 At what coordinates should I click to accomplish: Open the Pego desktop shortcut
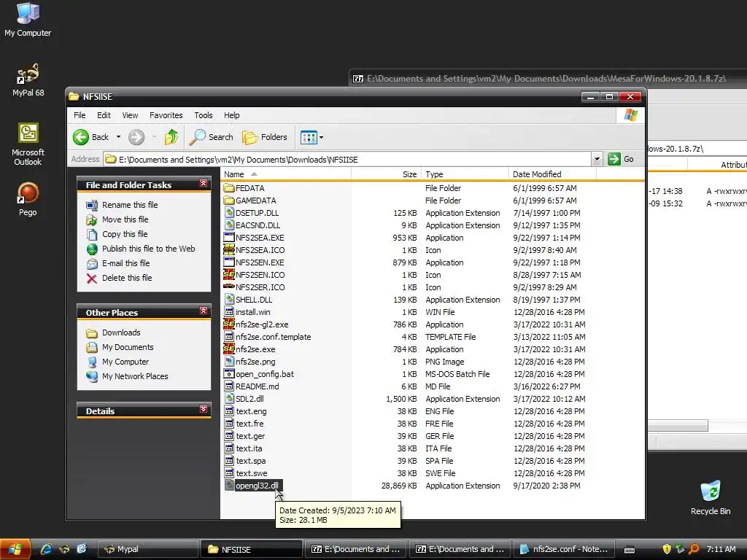tap(28, 199)
